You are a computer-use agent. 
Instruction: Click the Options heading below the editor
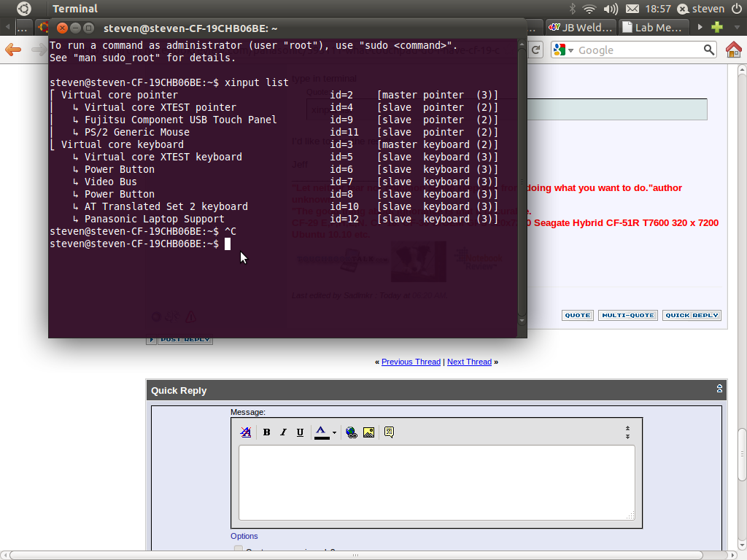pyautogui.click(x=244, y=536)
